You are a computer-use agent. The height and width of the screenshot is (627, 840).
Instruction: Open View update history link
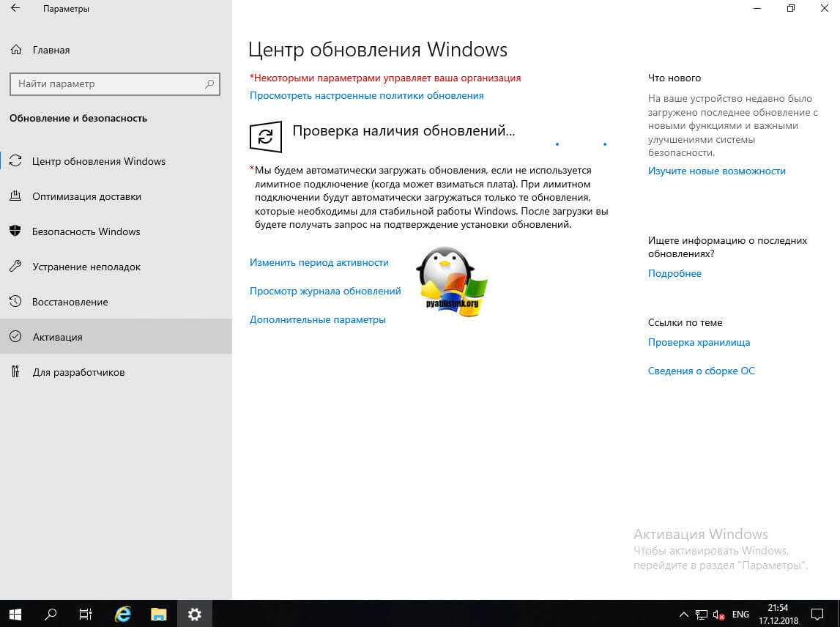[325, 291]
